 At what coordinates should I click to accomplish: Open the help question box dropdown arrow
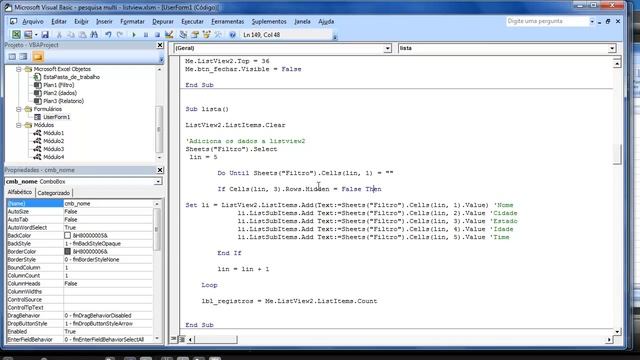pyautogui.click(x=592, y=21)
